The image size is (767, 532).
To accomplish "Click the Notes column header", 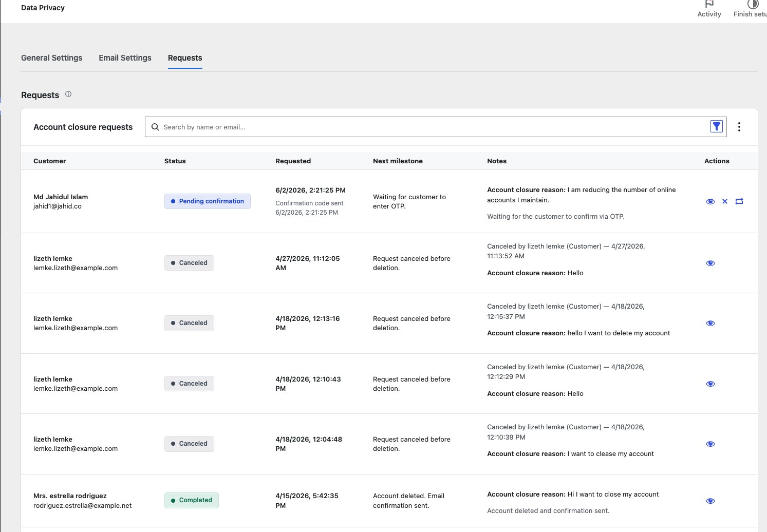I will (x=497, y=161).
